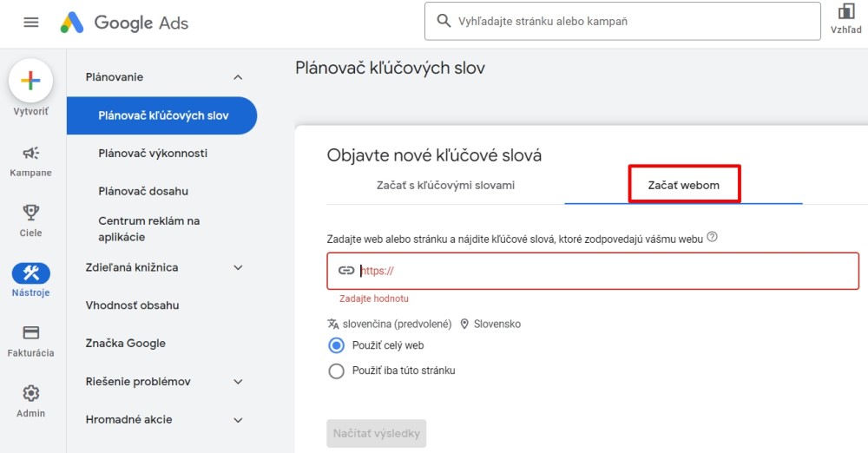Open Plánovač kľúčových slov menu item
This screenshot has width=868, height=453.
tap(161, 115)
